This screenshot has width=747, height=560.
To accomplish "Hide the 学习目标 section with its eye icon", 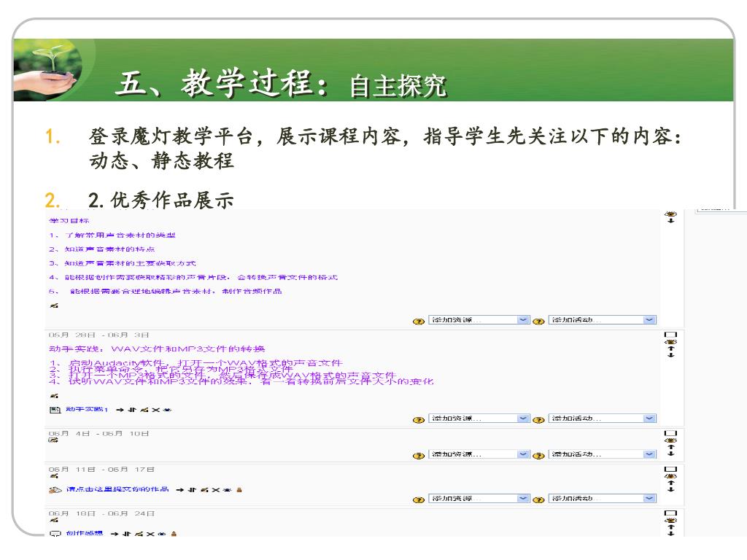I will coord(671,214).
